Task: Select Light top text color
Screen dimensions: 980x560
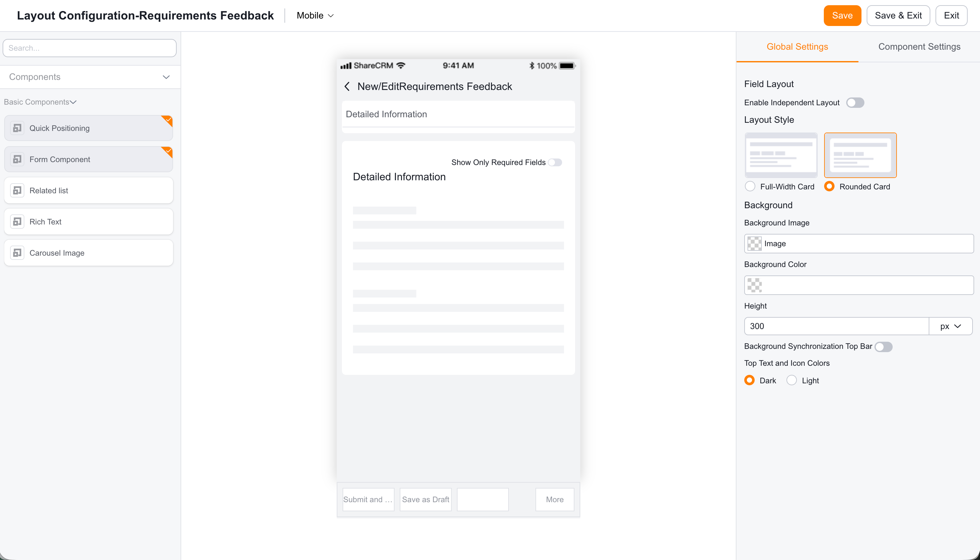Action: [x=791, y=380]
